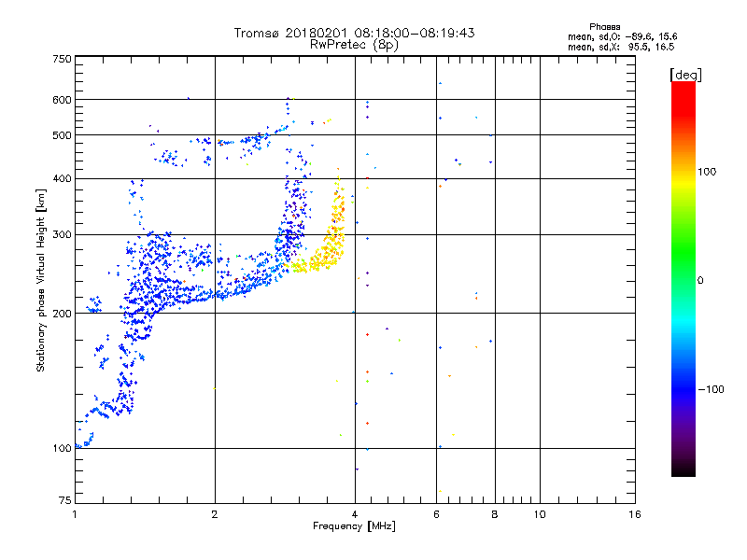The height and width of the screenshot is (560, 747).
Task: Click the y-axis tick label '400'
Action: (62, 179)
